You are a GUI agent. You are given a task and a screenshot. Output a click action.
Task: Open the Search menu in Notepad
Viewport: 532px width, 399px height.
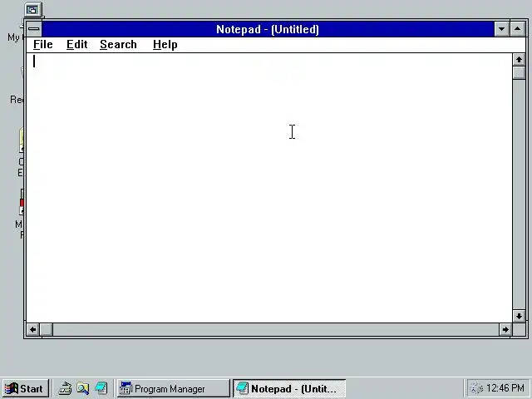118,44
